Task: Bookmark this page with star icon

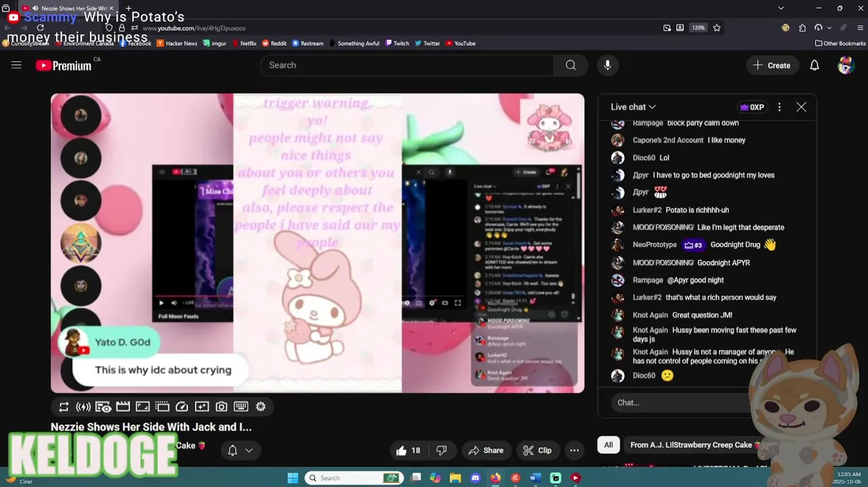Action: pos(717,28)
